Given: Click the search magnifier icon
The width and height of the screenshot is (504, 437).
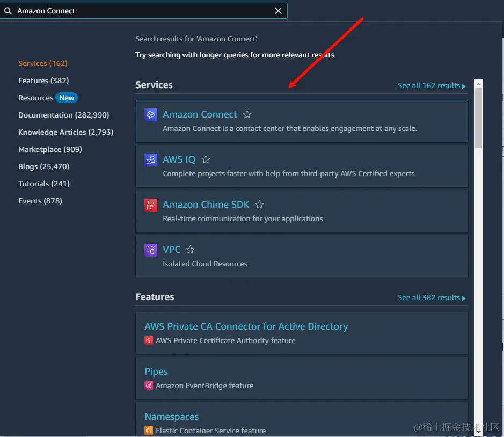Looking at the screenshot, I should pyautogui.click(x=8, y=11).
